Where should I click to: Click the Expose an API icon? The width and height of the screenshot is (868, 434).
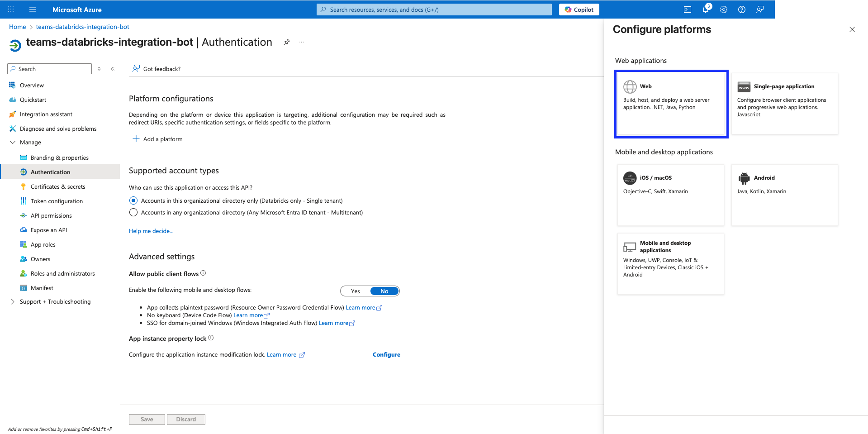(24, 230)
